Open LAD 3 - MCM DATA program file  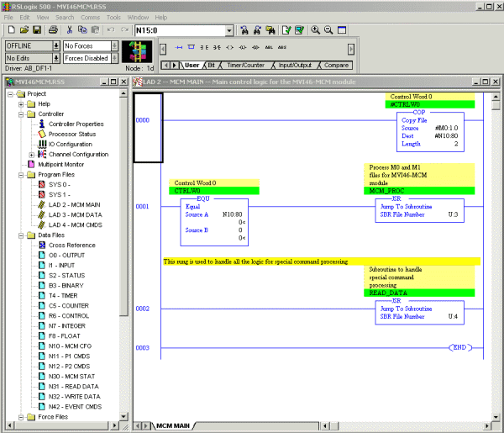pyautogui.click(x=75, y=214)
